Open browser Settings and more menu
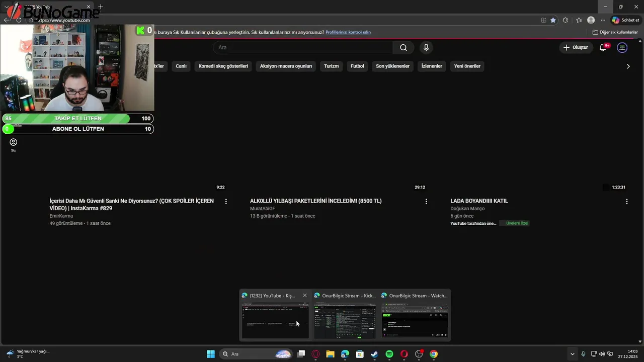 (x=603, y=20)
